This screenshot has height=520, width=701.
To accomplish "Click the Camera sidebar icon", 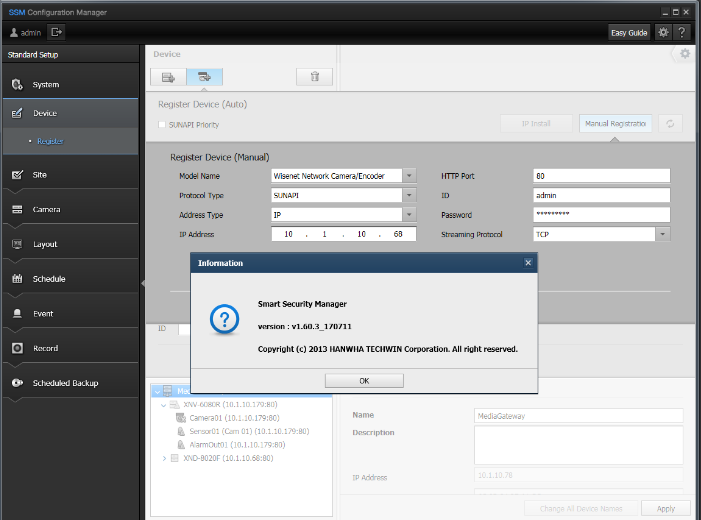I will coord(17,209).
